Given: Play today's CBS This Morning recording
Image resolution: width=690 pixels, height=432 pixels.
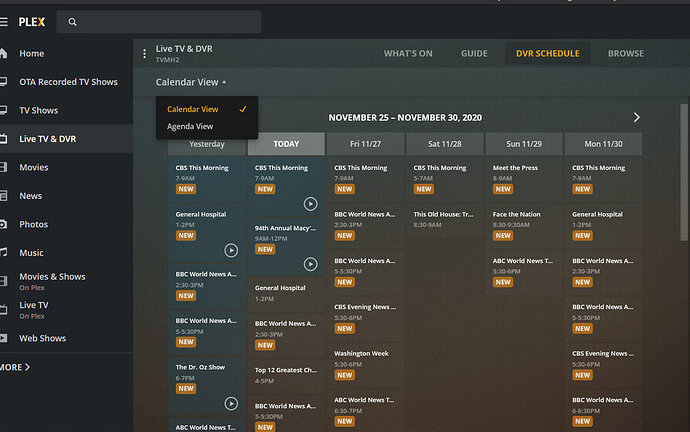Looking at the screenshot, I should click(x=310, y=204).
